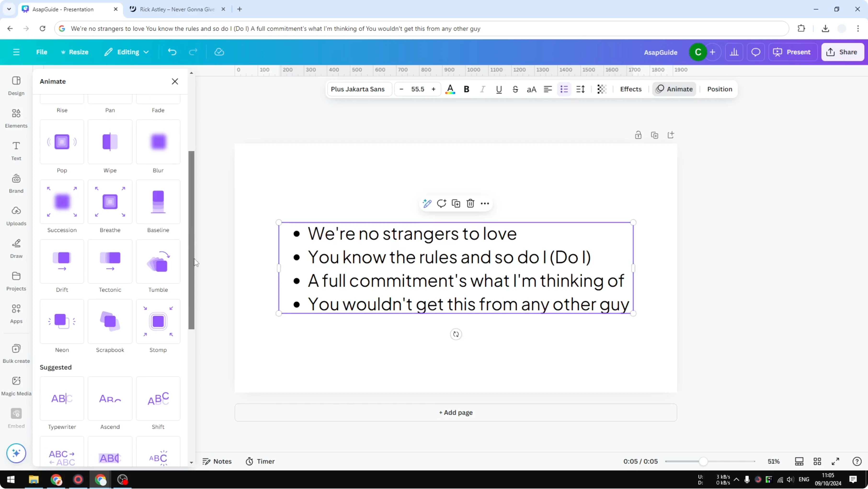Click Magic Write icon above text box
Screen dimensions: 868x489
427,204
